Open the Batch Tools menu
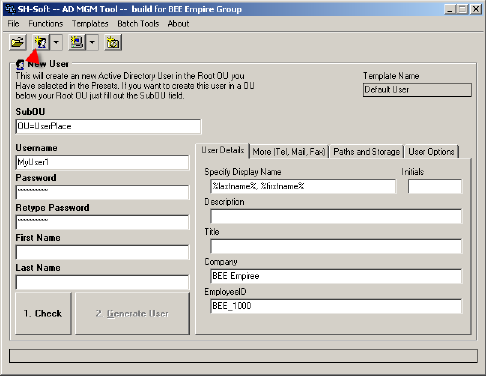This screenshot has width=486, height=376. click(x=138, y=24)
